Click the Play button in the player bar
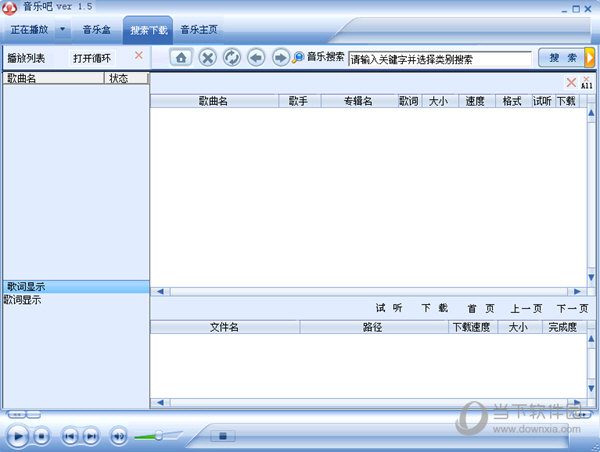This screenshot has width=600, height=452. tap(18, 436)
